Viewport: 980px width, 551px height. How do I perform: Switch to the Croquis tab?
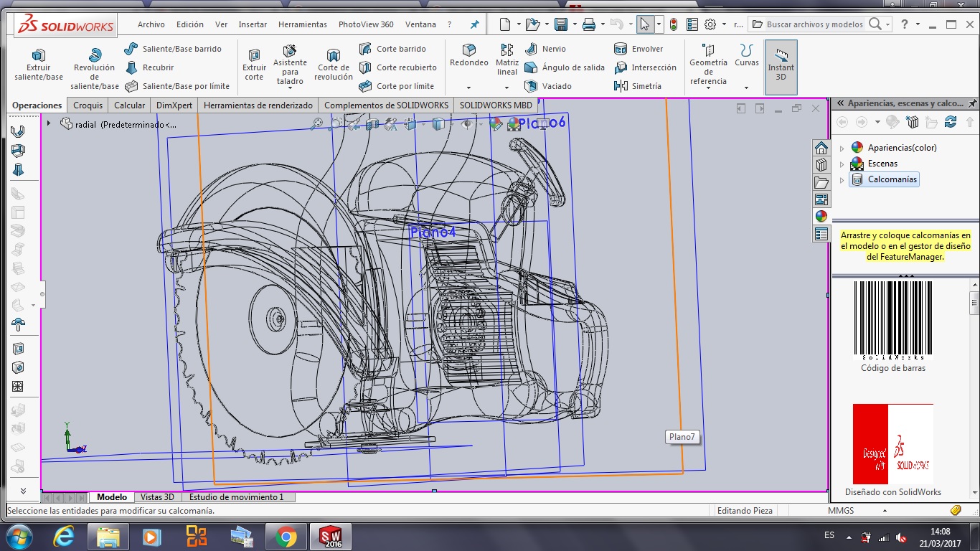point(88,105)
